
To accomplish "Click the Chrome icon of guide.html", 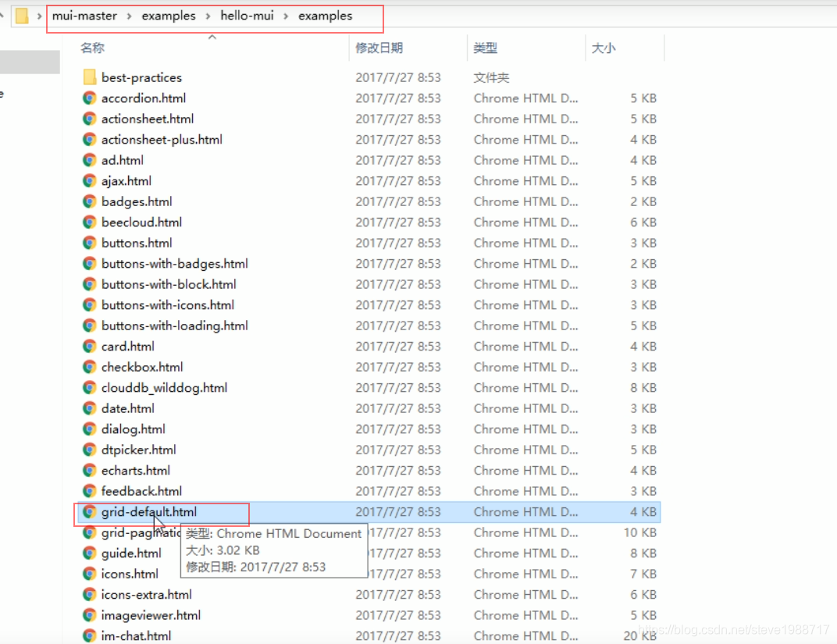I will click(90, 553).
